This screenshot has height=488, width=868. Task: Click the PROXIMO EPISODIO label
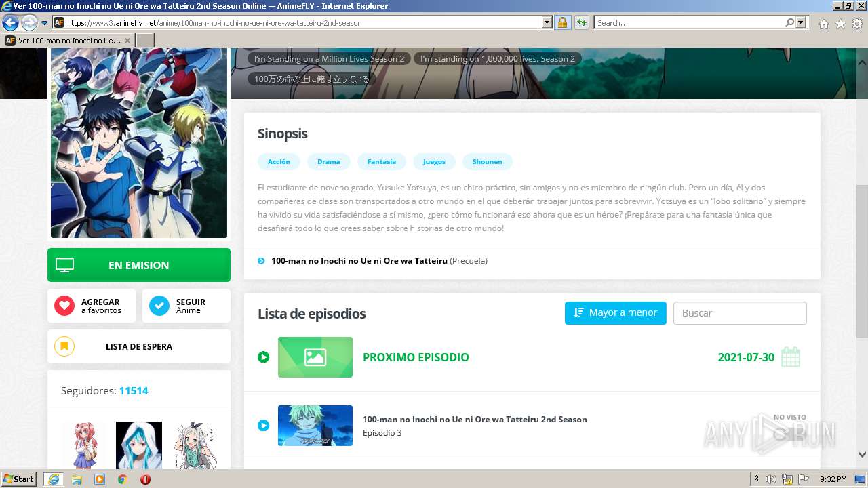416,357
